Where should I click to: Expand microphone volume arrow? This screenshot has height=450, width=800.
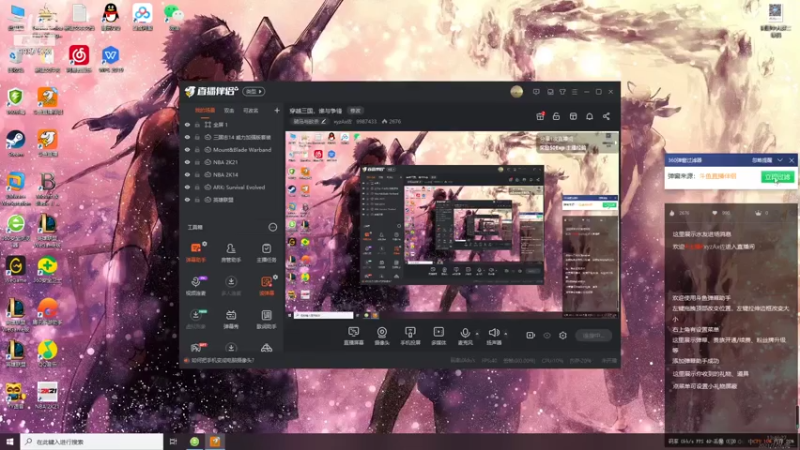[x=477, y=334]
